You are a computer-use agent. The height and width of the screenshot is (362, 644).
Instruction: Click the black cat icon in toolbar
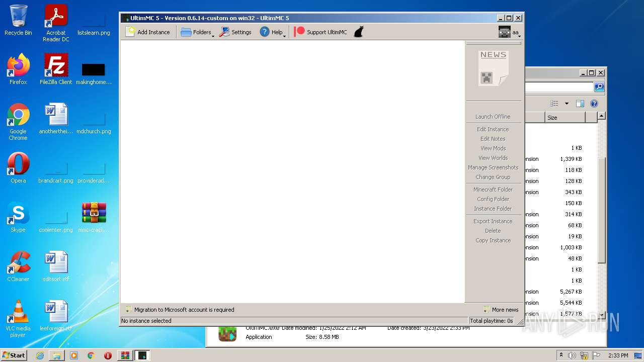coord(359,32)
